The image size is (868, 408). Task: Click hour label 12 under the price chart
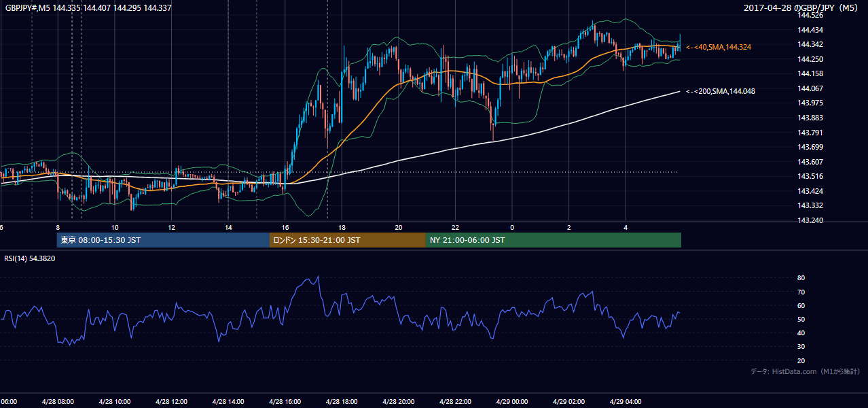tap(171, 227)
